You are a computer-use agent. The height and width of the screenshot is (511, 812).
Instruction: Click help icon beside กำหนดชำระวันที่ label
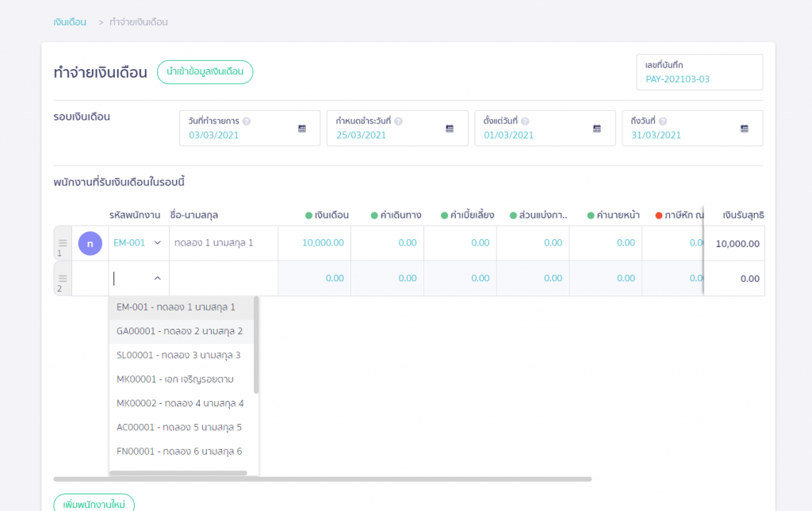[x=398, y=121]
